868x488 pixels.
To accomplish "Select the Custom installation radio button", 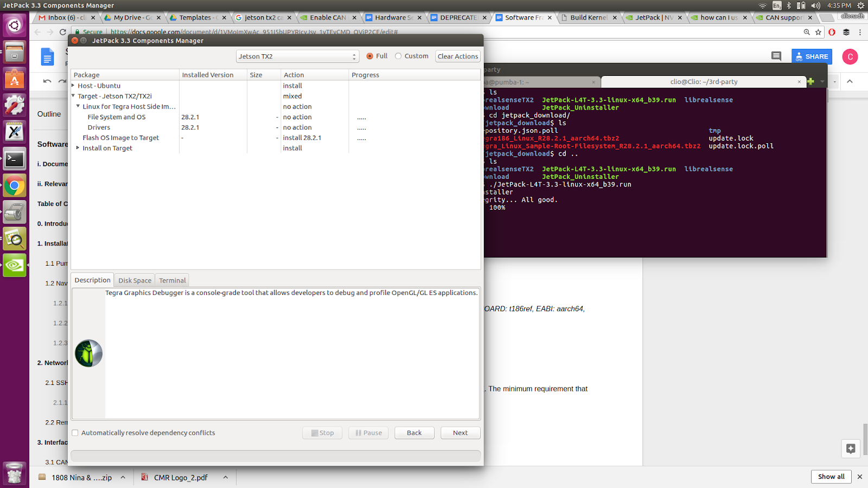I will click(398, 56).
